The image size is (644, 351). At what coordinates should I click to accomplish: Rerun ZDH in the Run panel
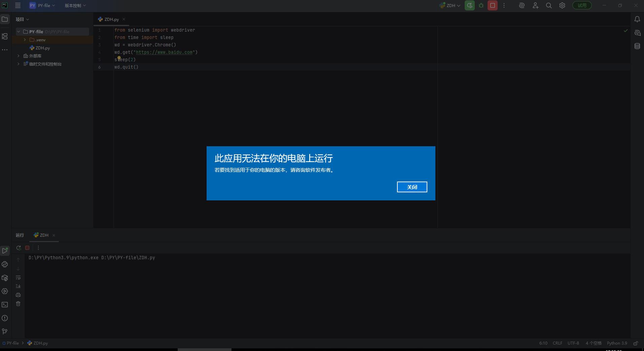(19, 248)
